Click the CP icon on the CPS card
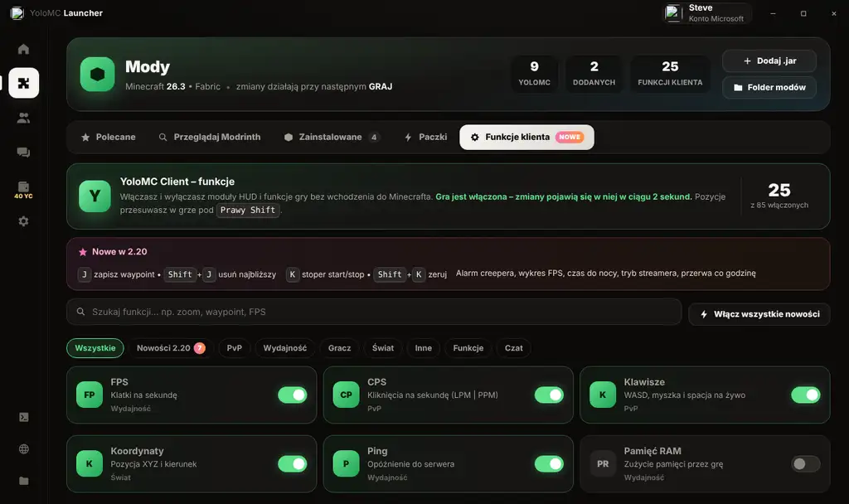The width and height of the screenshot is (849, 504). [x=346, y=395]
